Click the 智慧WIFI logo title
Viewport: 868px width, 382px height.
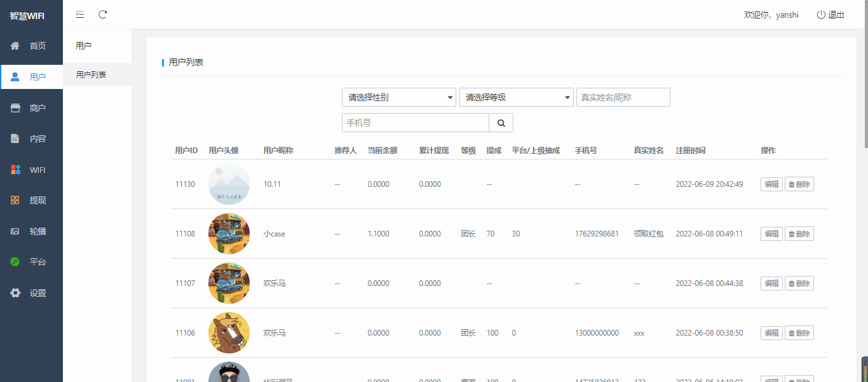tap(27, 16)
